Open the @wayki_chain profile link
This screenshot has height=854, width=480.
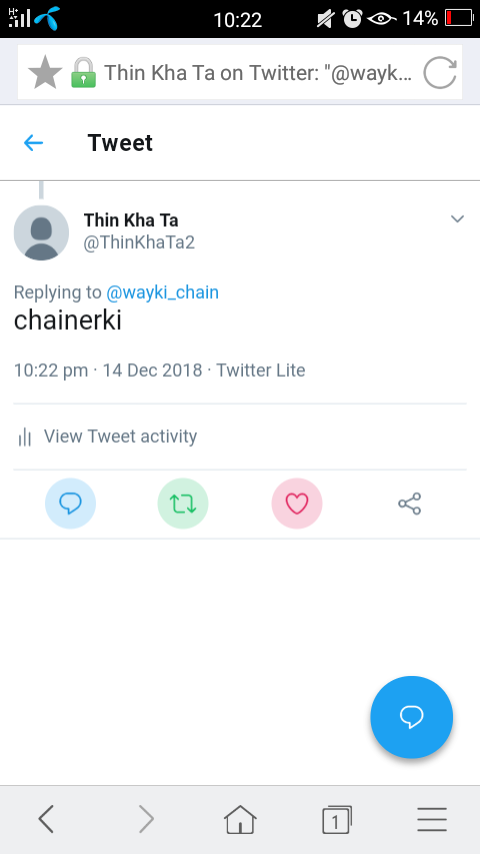tap(162, 292)
